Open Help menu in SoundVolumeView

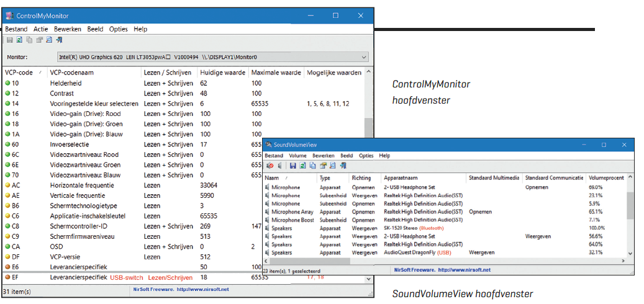(384, 156)
